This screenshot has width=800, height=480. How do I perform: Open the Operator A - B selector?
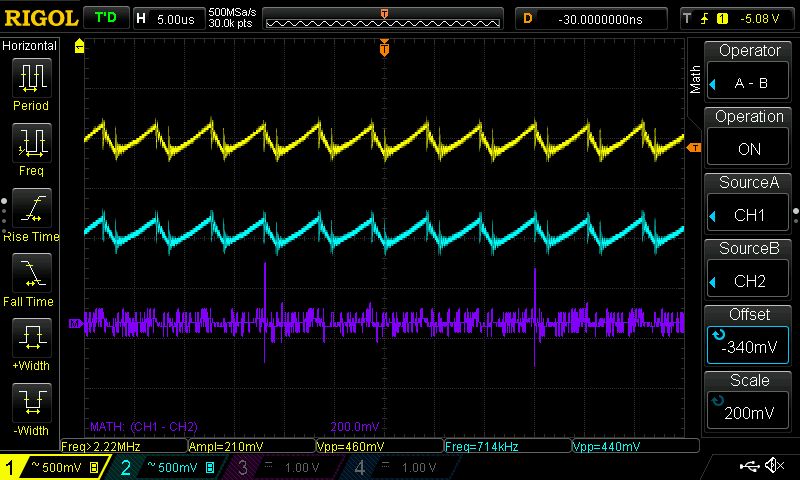[x=748, y=82]
